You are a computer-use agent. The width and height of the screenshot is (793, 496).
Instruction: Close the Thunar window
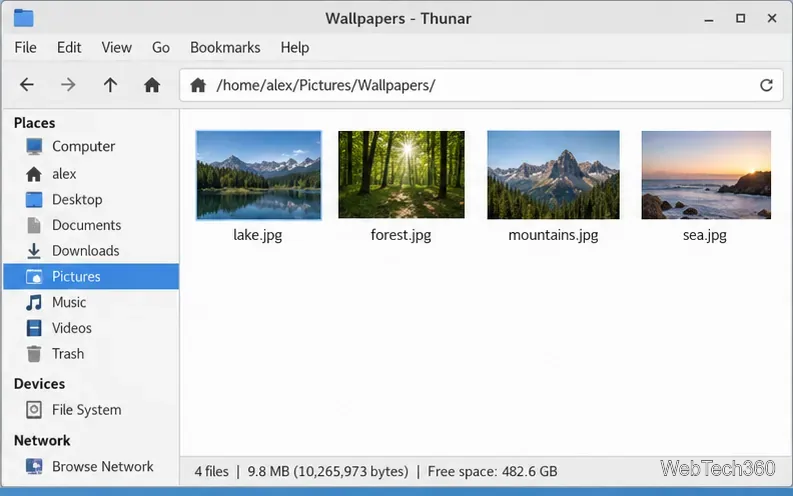(772, 18)
